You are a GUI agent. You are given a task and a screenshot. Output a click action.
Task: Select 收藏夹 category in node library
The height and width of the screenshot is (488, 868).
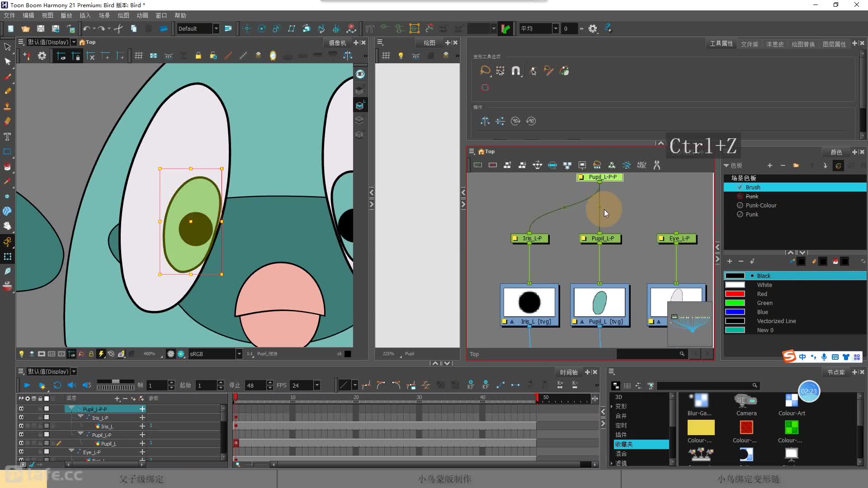click(x=641, y=444)
